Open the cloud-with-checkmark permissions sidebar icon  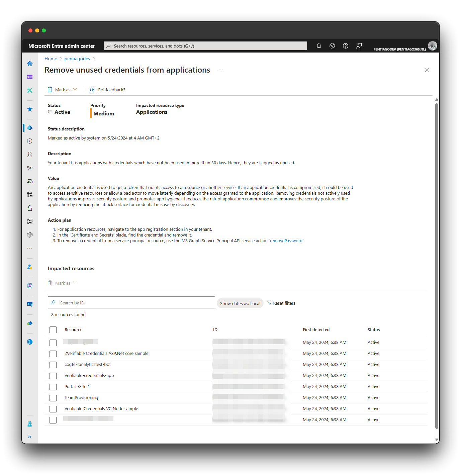(x=30, y=323)
